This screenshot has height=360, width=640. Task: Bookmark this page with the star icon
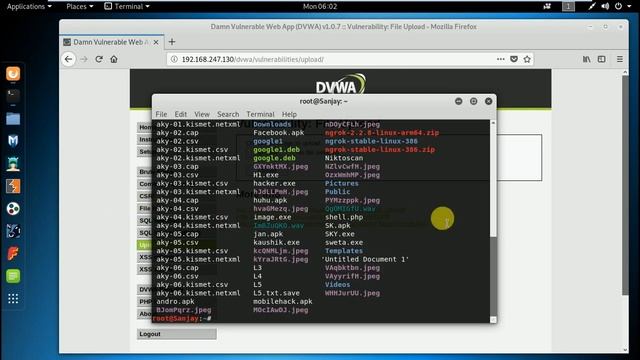pyautogui.click(x=527, y=59)
